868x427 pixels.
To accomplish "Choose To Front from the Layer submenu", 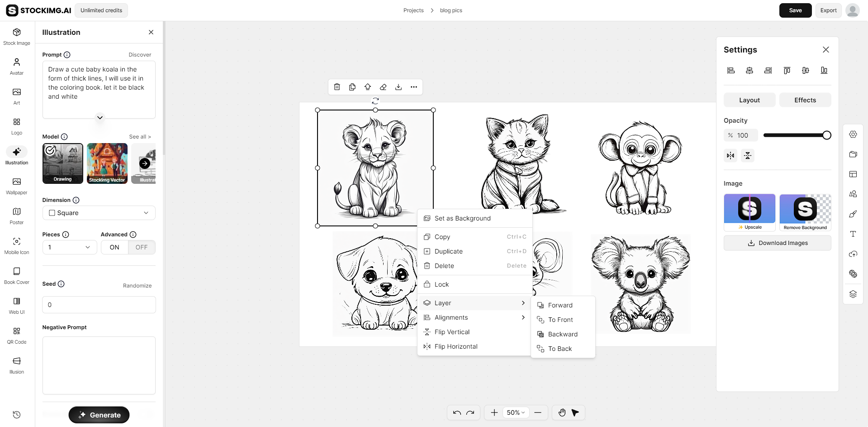I will pyautogui.click(x=561, y=320).
